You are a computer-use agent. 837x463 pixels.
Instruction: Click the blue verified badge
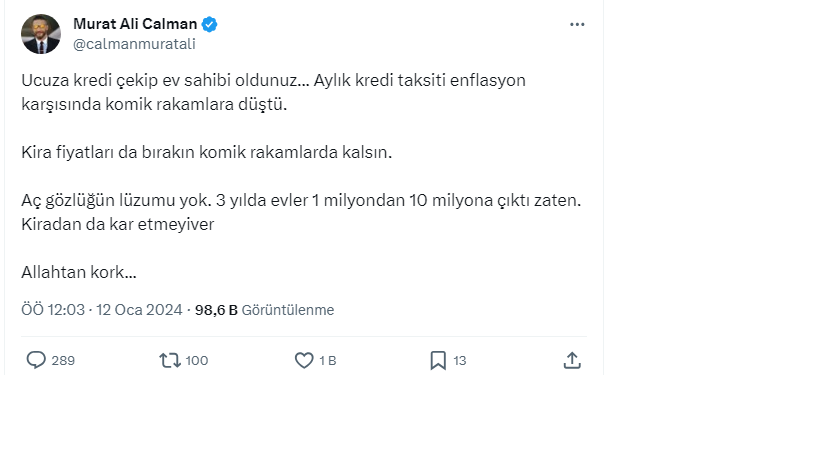click(x=211, y=24)
